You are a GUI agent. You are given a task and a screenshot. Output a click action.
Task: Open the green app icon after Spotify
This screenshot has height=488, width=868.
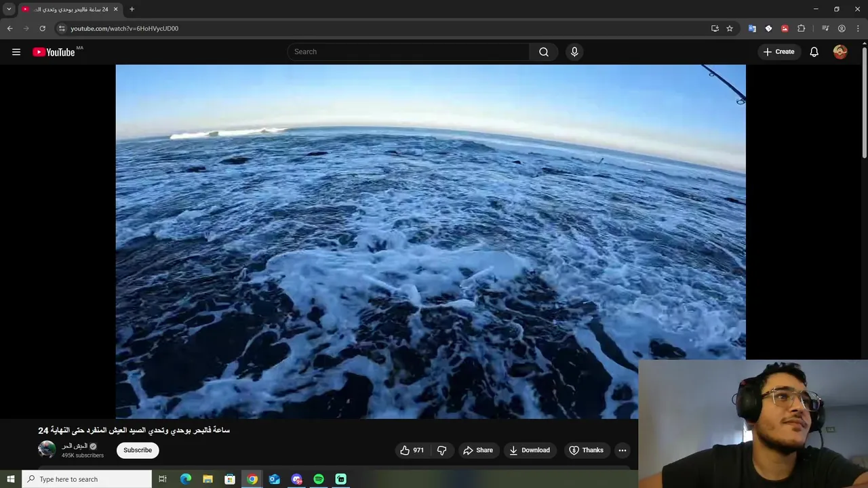click(x=341, y=479)
